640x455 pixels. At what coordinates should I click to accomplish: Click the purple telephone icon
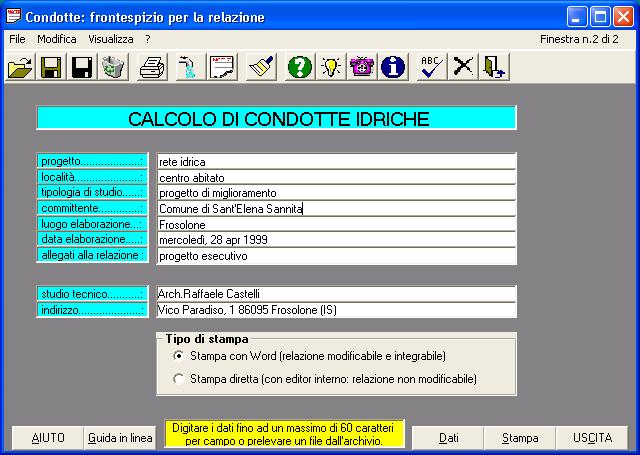pos(362,67)
